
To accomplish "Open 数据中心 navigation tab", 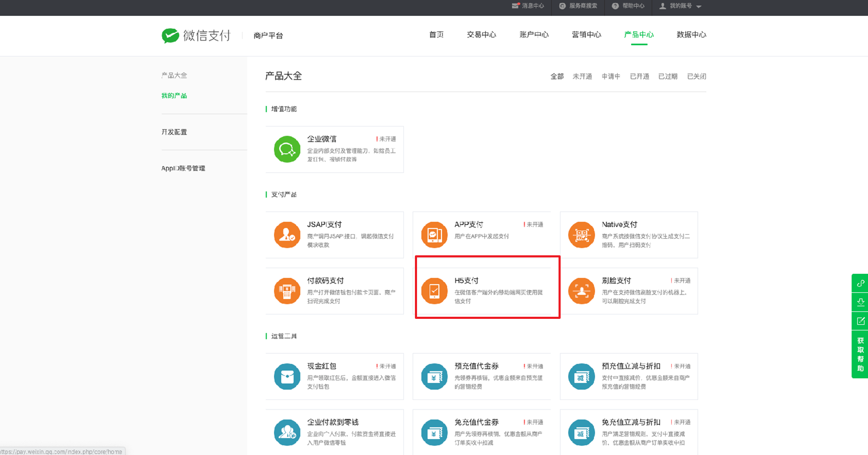I will [x=691, y=34].
